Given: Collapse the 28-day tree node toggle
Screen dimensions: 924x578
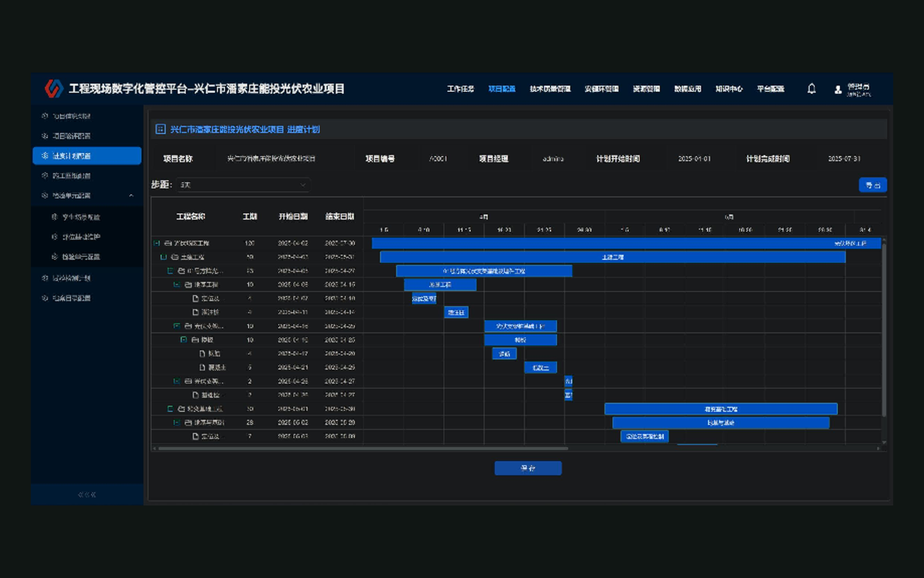Looking at the screenshot, I should pyautogui.click(x=176, y=423).
